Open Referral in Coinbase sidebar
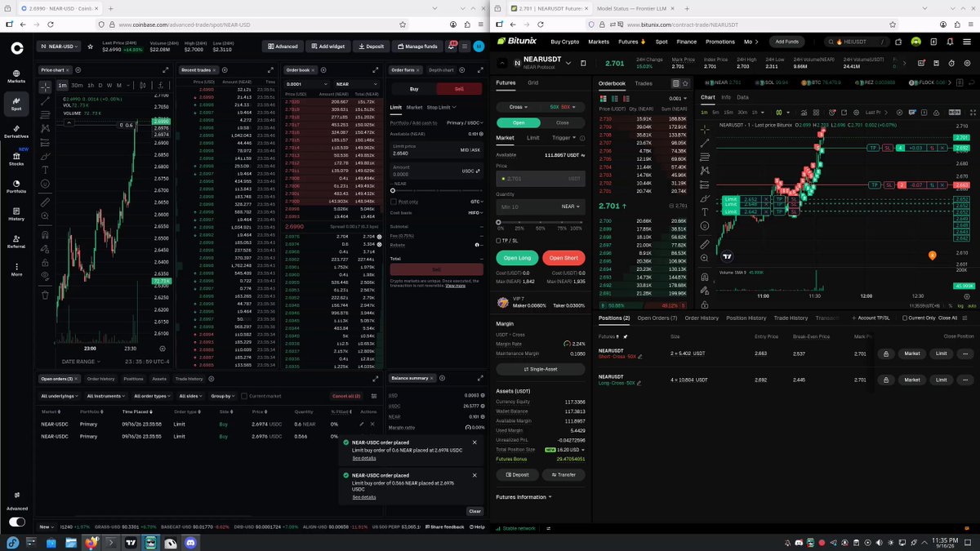This screenshot has height=551, width=980. click(16, 241)
